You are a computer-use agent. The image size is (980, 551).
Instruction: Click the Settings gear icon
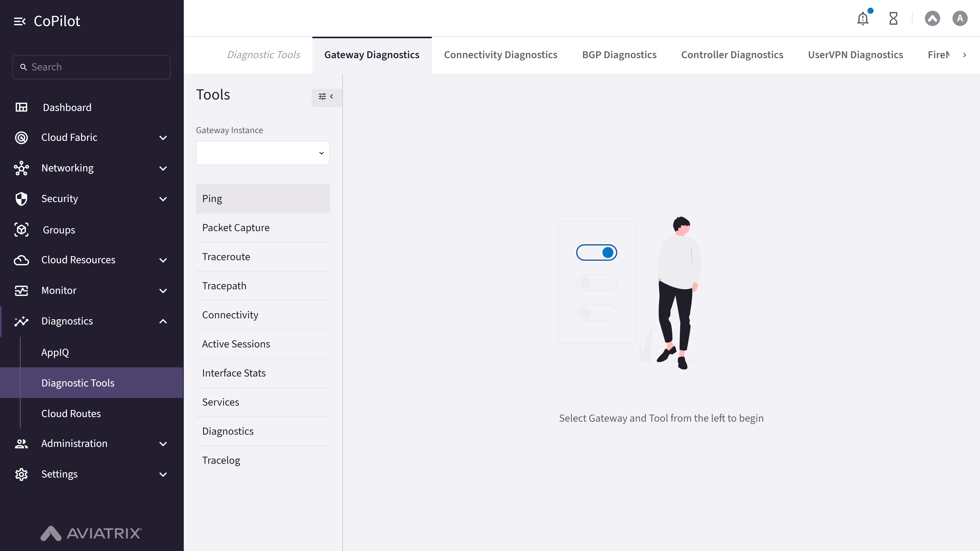click(x=21, y=474)
